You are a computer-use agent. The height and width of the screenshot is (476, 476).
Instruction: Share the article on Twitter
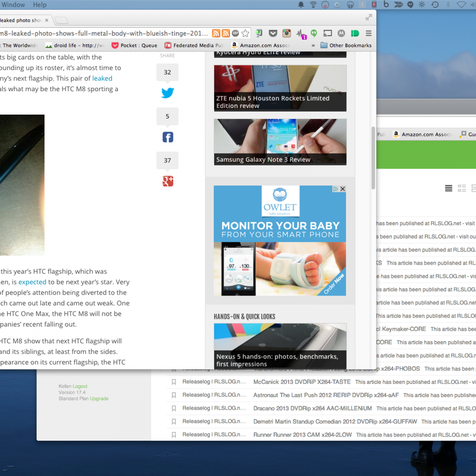click(x=167, y=93)
